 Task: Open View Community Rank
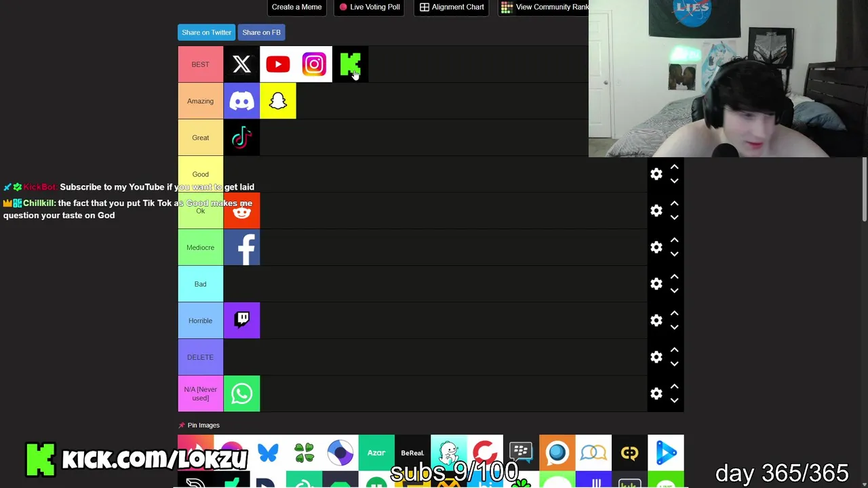(545, 7)
